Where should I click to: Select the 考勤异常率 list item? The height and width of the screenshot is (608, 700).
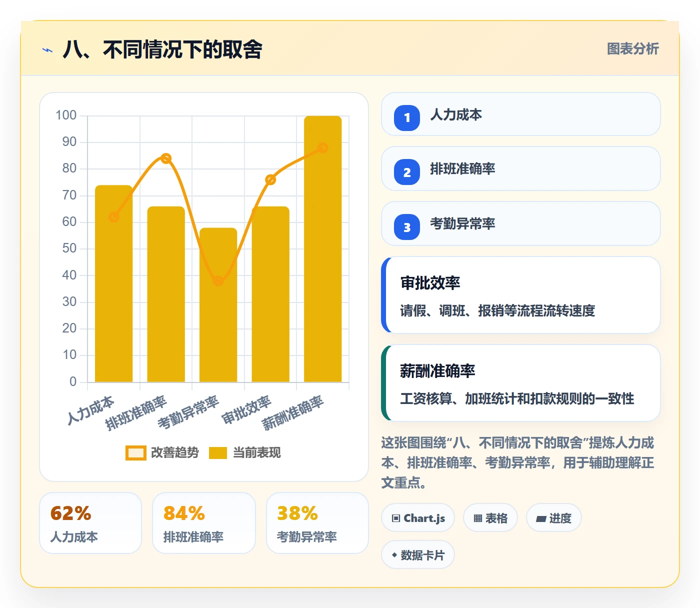click(520, 223)
